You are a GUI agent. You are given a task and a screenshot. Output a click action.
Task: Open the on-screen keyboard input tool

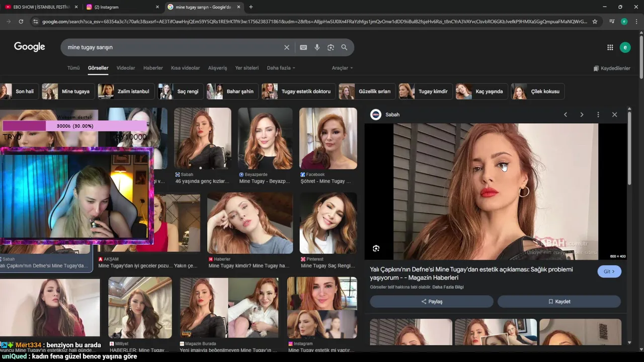[303, 47]
